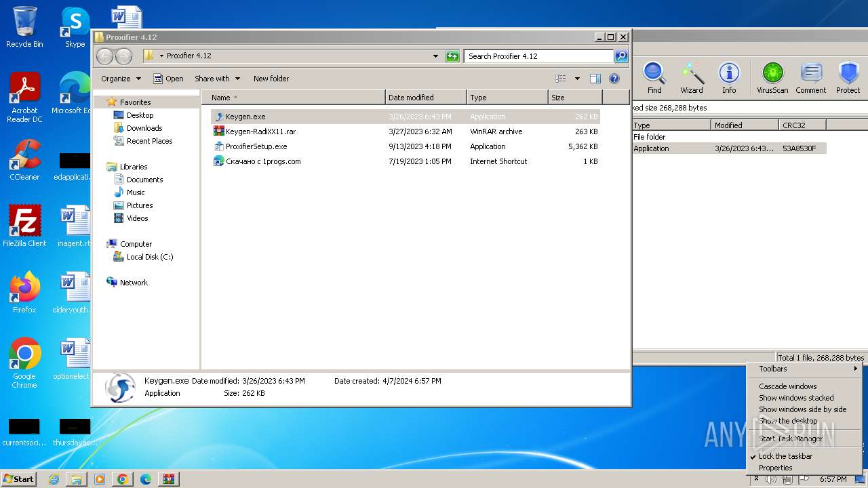Sort by Name column header

[x=294, y=98]
